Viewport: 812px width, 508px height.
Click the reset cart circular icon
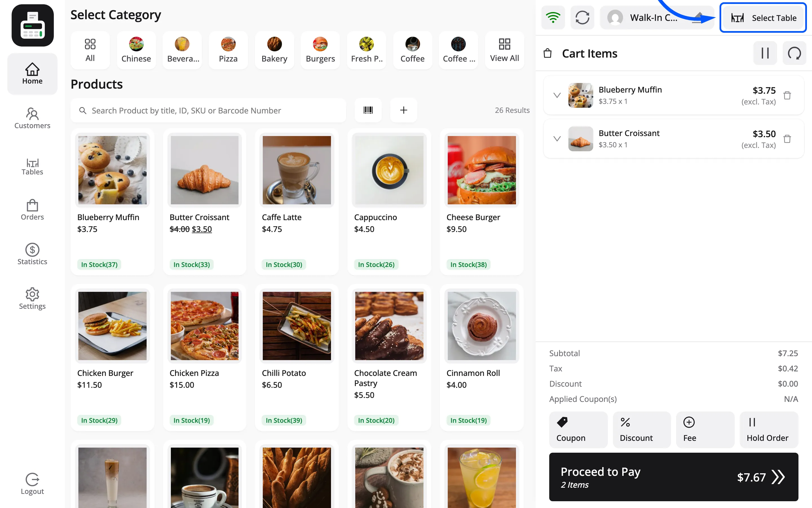pos(794,53)
